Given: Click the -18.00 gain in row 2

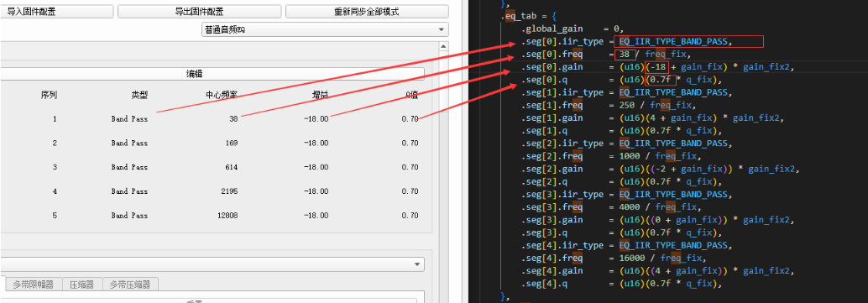Looking at the screenshot, I should [x=316, y=143].
